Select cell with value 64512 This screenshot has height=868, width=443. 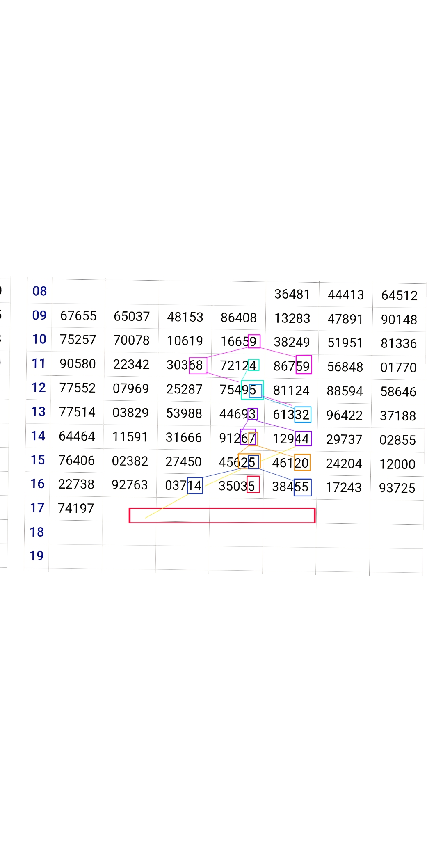(399, 295)
